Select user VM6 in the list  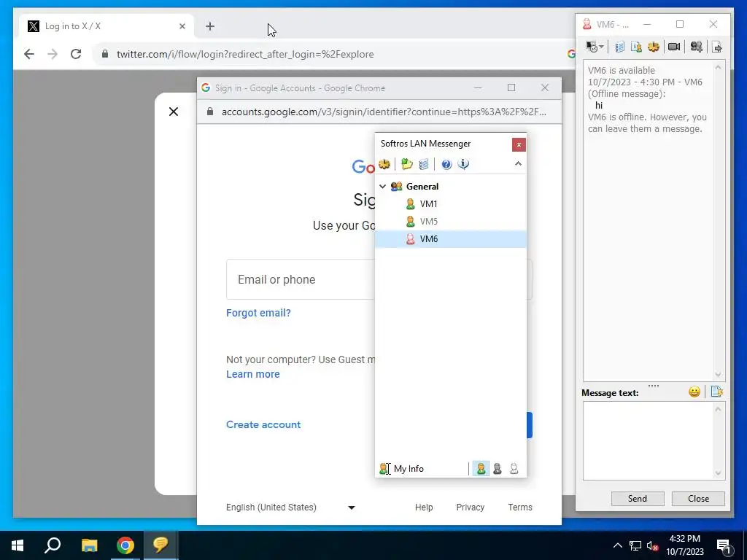point(451,239)
